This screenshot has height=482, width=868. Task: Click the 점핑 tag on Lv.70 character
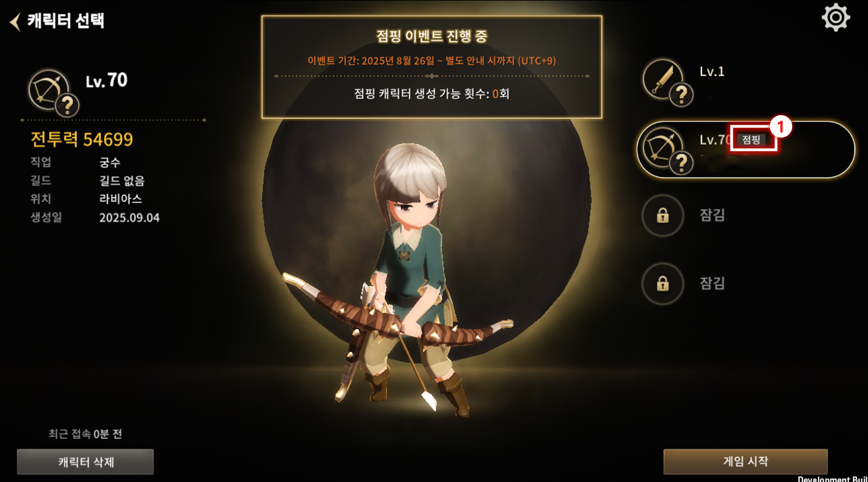pyautogui.click(x=751, y=140)
